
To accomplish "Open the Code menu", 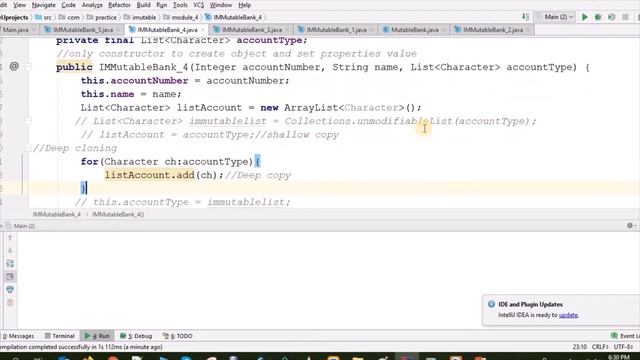I will (68, 5).
